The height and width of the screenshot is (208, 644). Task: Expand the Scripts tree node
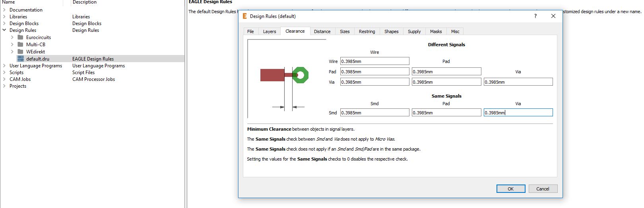[4, 72]
